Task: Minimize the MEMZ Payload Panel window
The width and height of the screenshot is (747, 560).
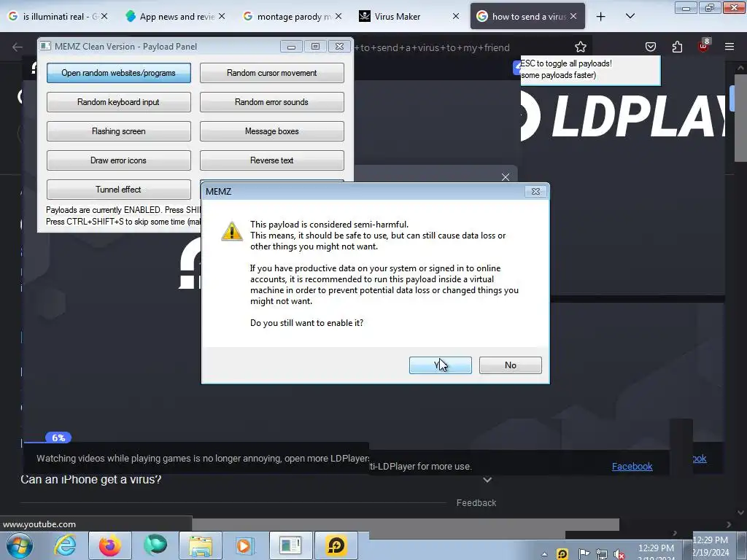Action: coord(291,46)
